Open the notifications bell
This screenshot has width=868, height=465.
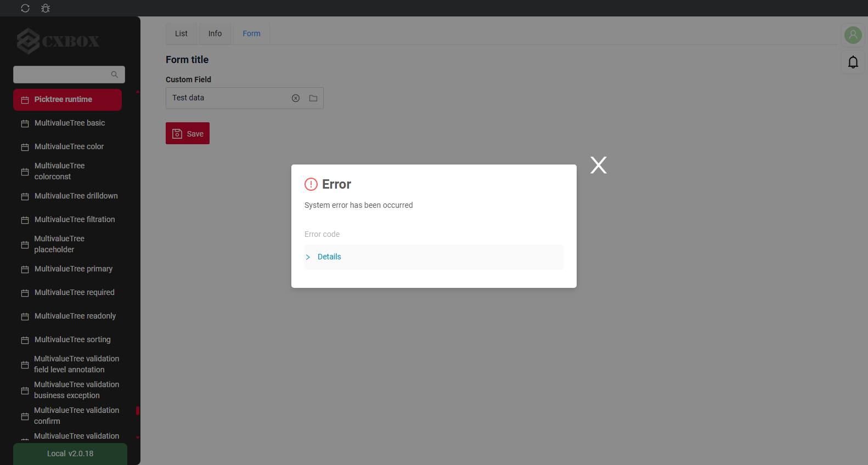[x=853, y=62]
